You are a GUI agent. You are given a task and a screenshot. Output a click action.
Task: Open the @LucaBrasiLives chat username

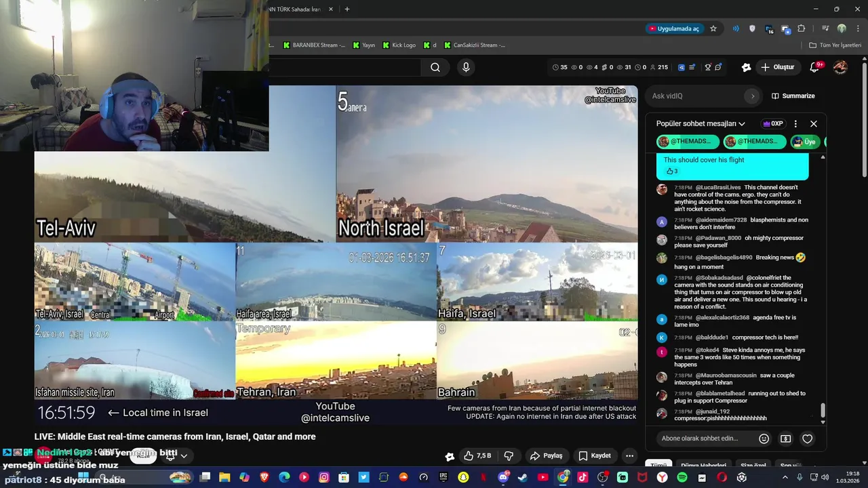point(717,187)
